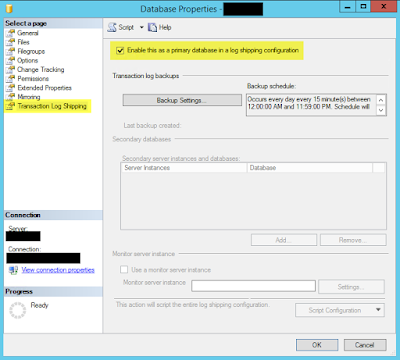
Task: Select the Transaction Log Shipping page
Action: coord(52,106)
